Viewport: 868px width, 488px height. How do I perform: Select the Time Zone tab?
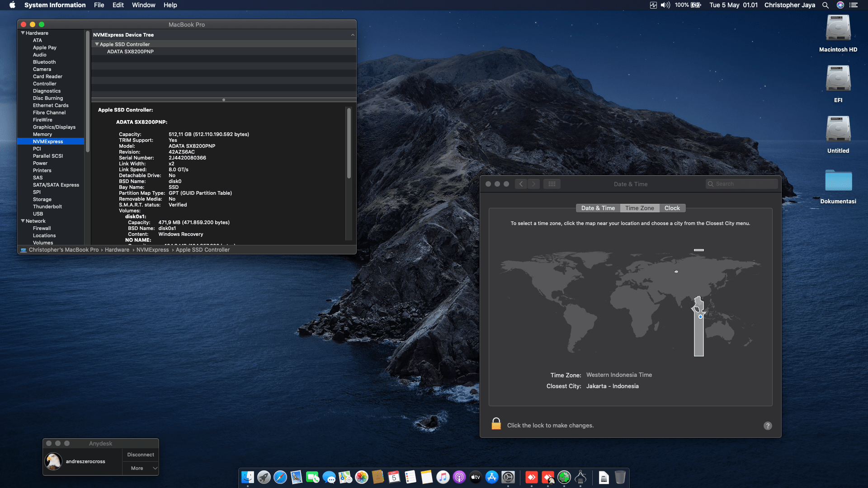point(639,208)
